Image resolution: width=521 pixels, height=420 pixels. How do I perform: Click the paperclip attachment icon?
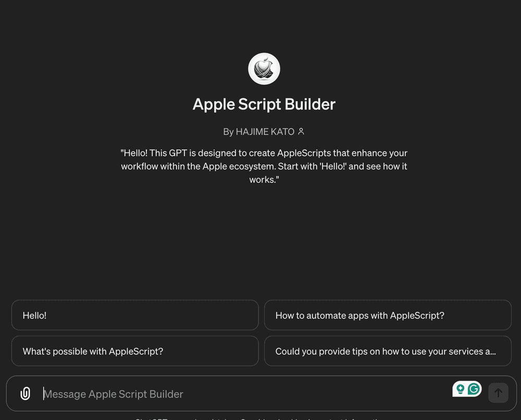coord(25,393)
